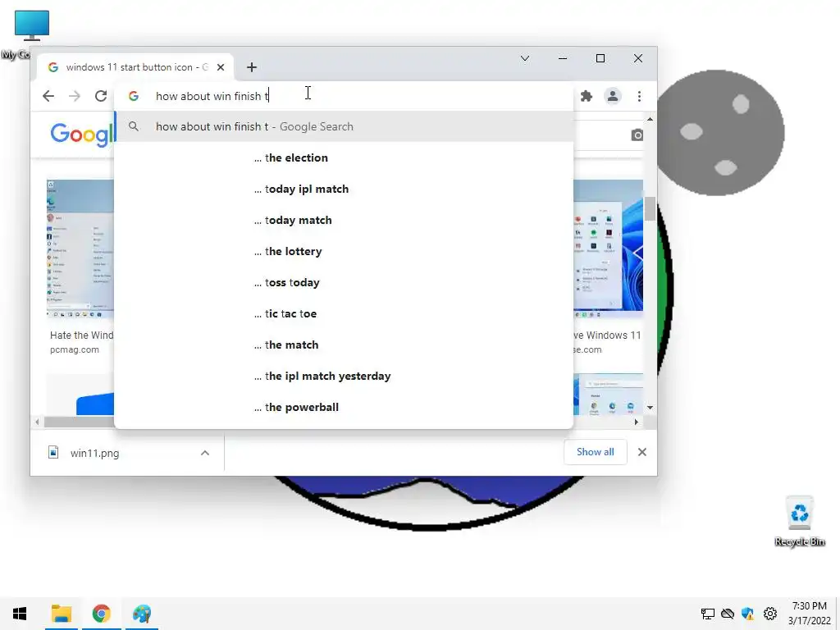Open the Chrome three-dot menu
Viewport: 840px width, 630px height.
[639, 96]
